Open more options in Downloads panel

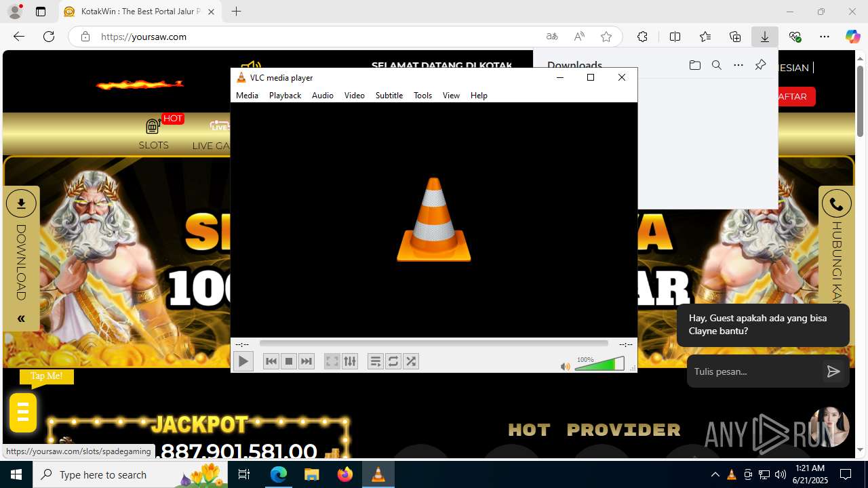click(x=738, y=65)
